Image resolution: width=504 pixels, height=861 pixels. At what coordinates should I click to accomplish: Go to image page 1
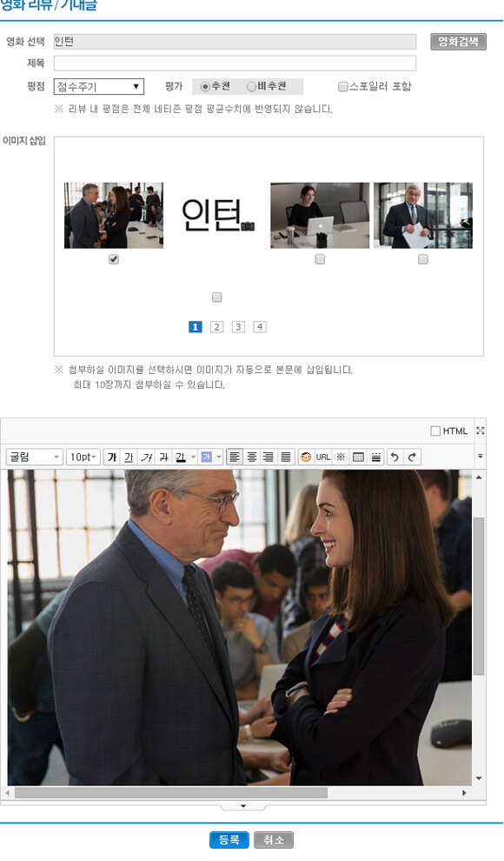(x=196, y=327)
